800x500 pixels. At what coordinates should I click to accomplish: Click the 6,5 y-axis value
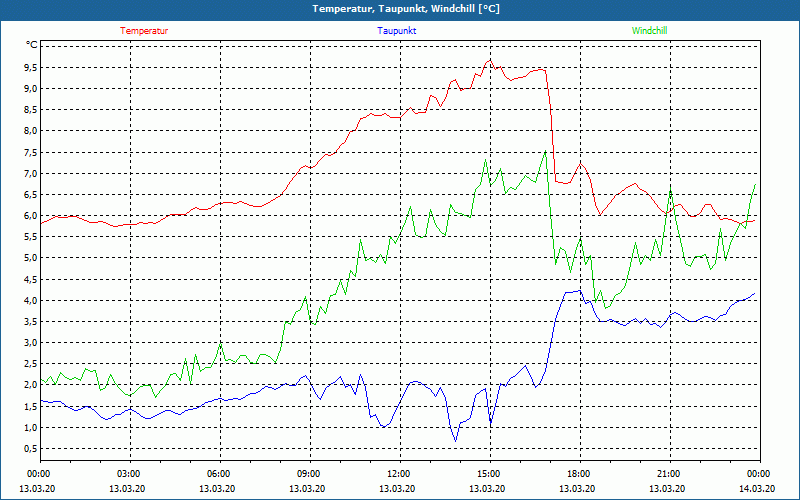(x=31, y=194)
